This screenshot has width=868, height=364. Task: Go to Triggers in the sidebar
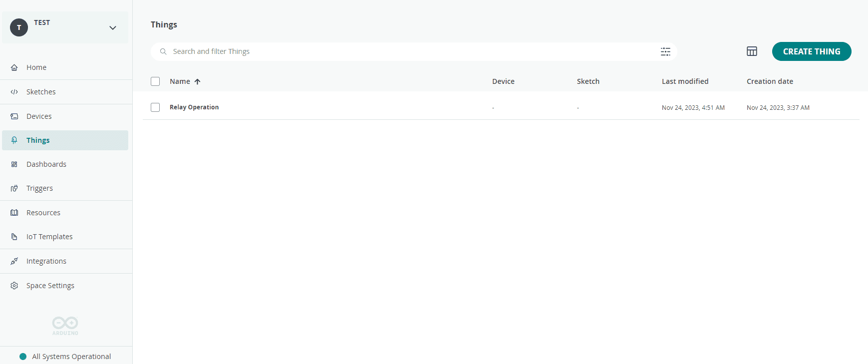pyautogui.click(x=39, y=188)
